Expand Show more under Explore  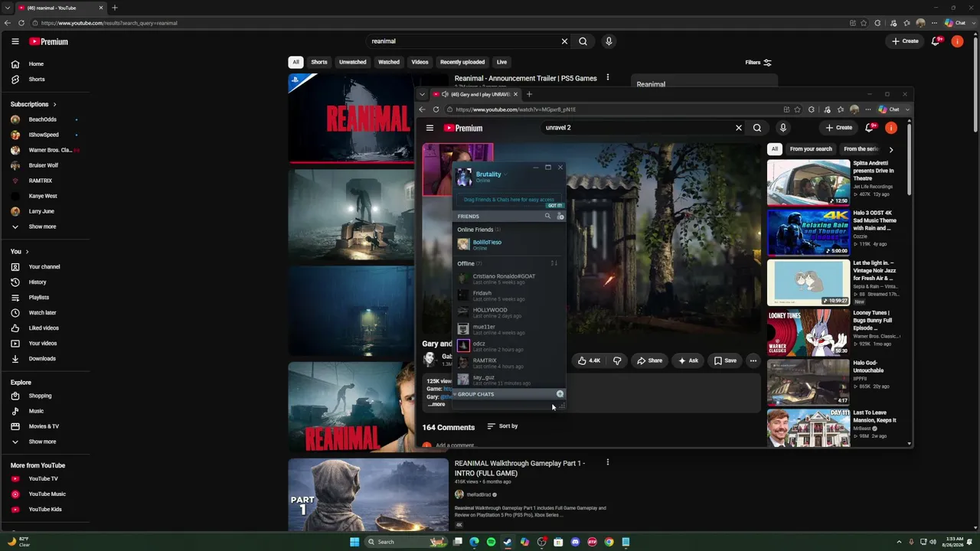click(44, 442)
